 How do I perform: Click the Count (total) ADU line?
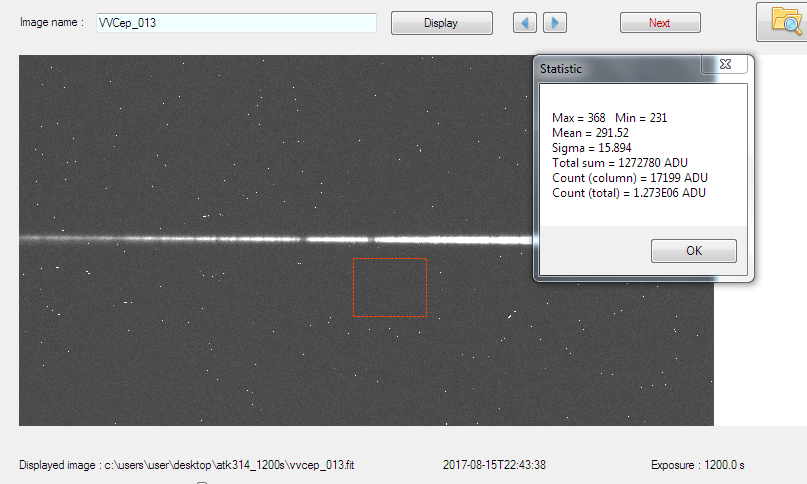[x=628, y=193]
